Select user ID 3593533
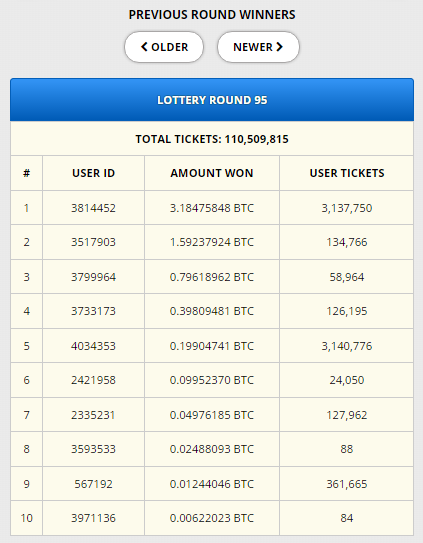The width and height of the screenshot is (423, 543). tap(94, 449)
